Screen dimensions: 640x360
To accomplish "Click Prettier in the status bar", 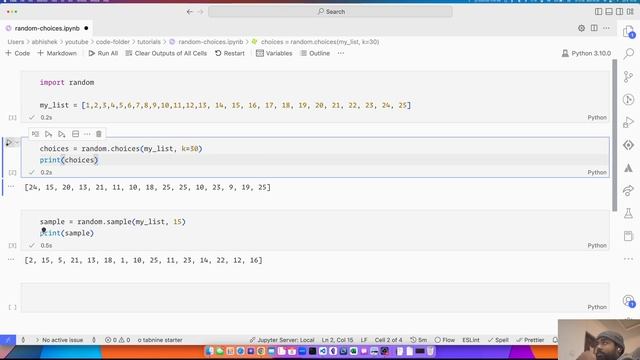I will [x=530, y=340].
